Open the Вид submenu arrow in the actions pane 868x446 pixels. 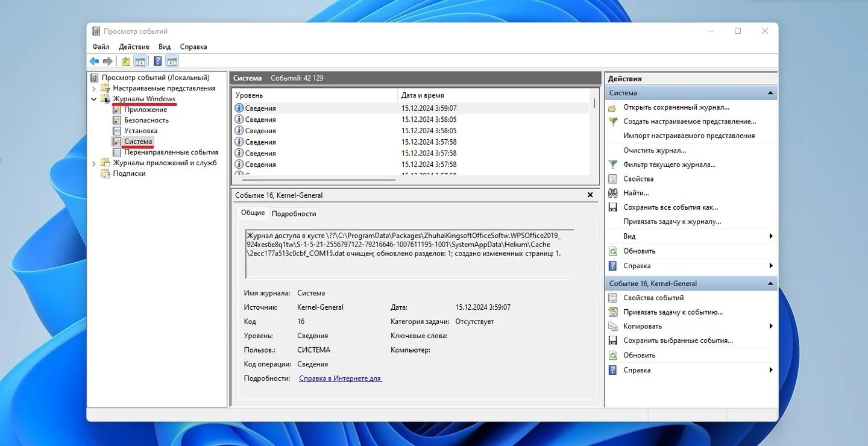pos(771,236)
